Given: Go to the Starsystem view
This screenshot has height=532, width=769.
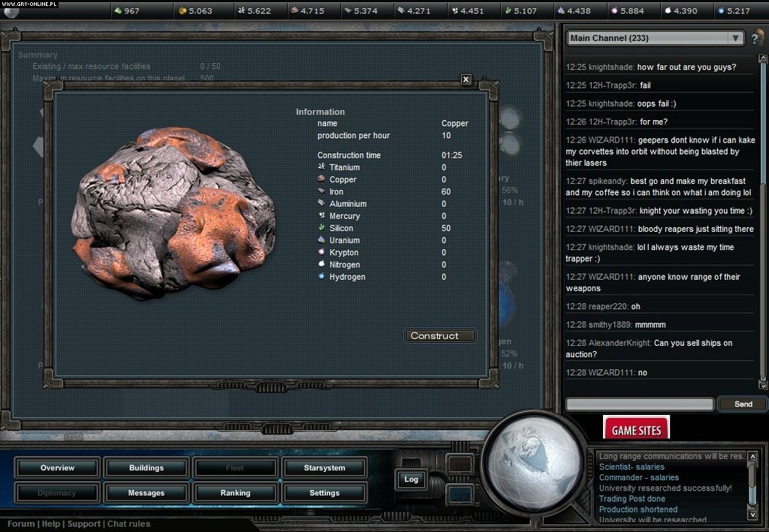Looking at the screenshot, I should (324, 467).
